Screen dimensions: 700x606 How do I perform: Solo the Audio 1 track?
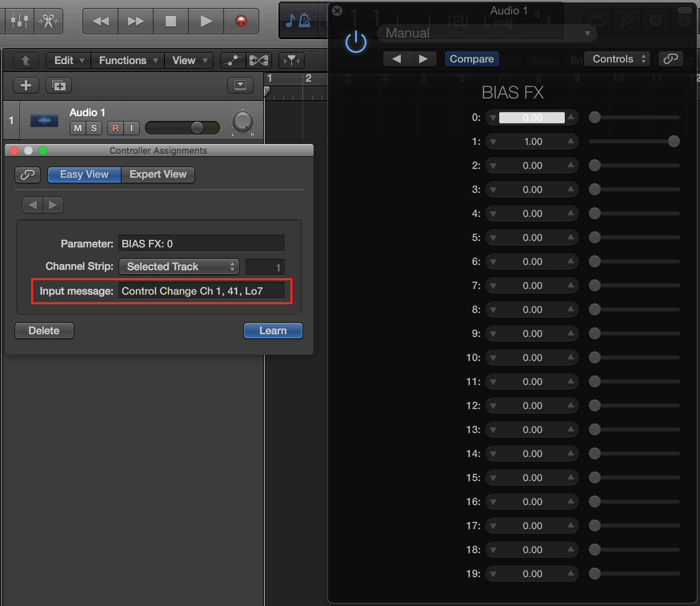94,128
